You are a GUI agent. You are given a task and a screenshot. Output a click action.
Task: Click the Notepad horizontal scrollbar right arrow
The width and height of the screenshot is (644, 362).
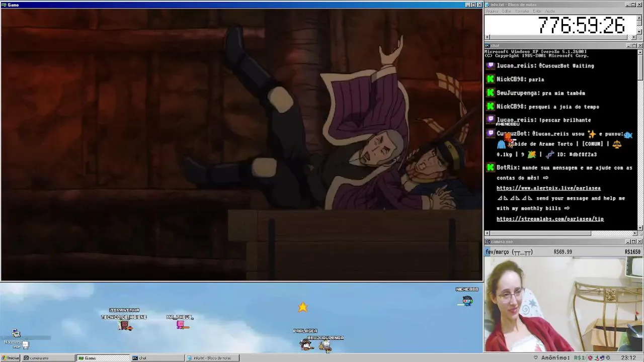(634, 37)
